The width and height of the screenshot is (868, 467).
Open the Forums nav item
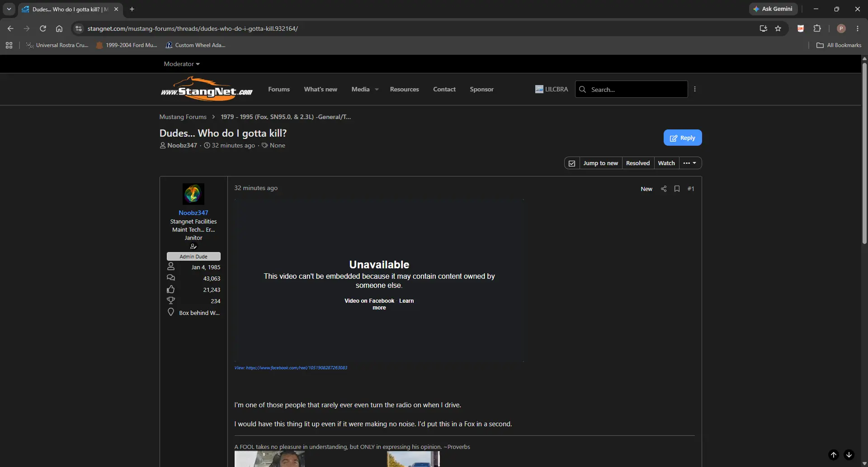[279, 89]
